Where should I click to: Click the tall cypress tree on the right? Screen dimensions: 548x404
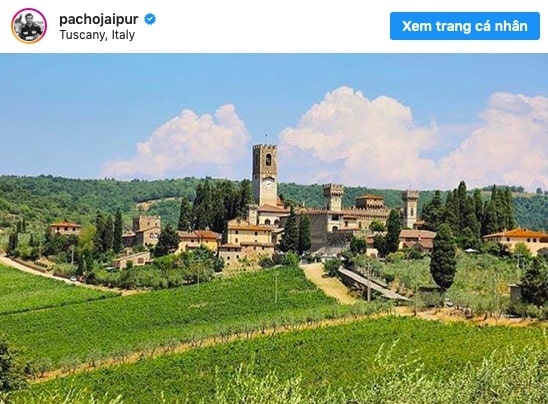tap(442, 257)
